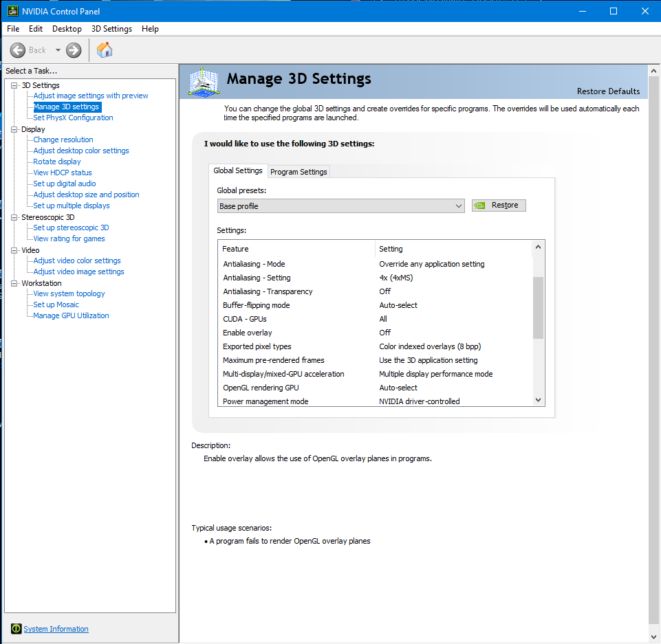This screenshot has width=661, height=644.
Task: Click the main page scroll-down arrow
Action: (x=653, y=636)
